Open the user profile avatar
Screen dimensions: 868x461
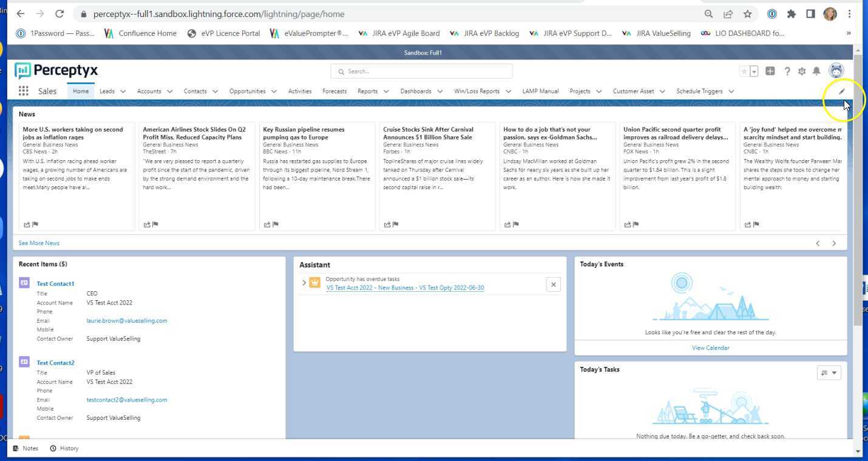click(836, 71)
